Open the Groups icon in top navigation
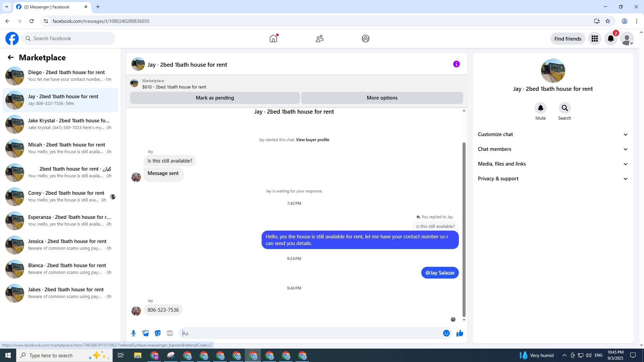This screenshot has height=362, width=644. 366,39
